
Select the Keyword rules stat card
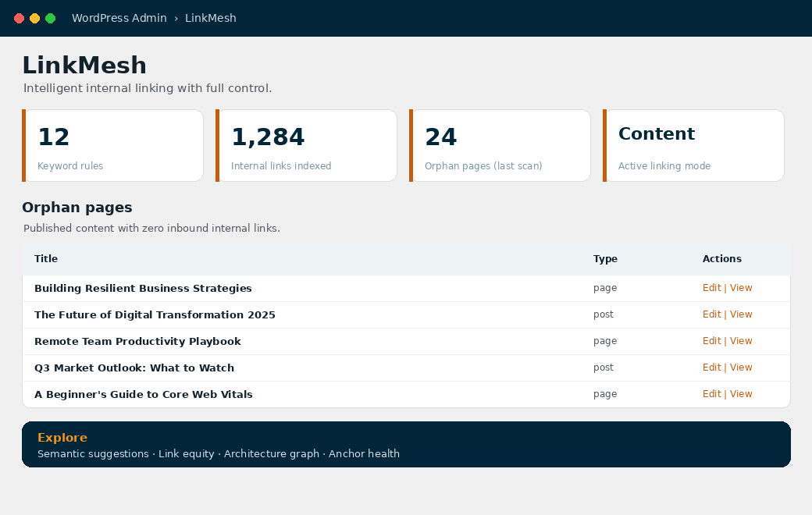(x=113, y=145)
